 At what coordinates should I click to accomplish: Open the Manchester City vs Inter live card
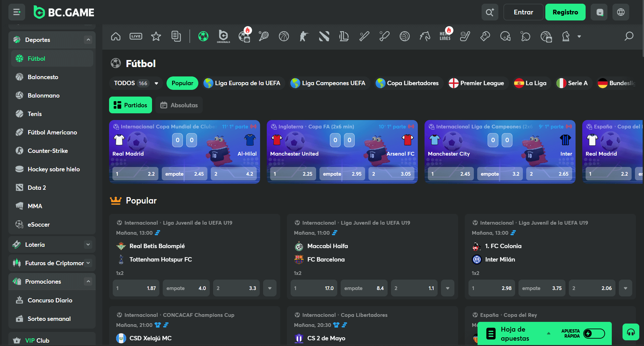[500, 152]
